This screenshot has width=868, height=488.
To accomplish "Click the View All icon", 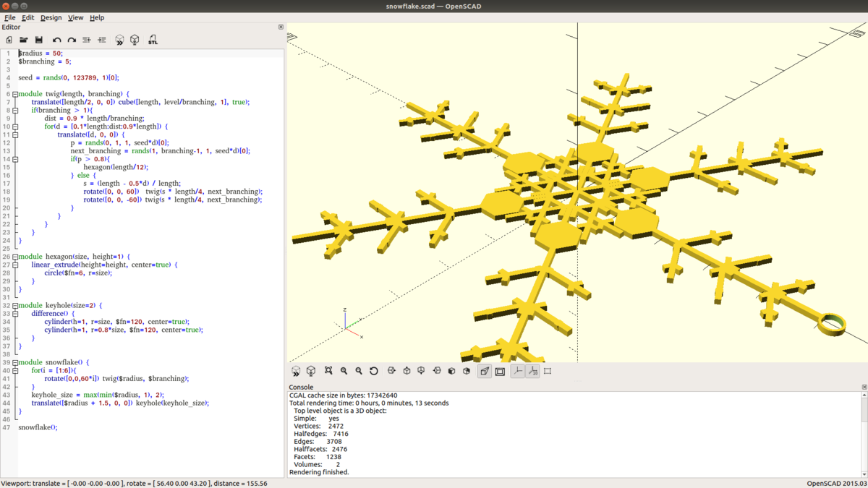I will coord(328,371).
